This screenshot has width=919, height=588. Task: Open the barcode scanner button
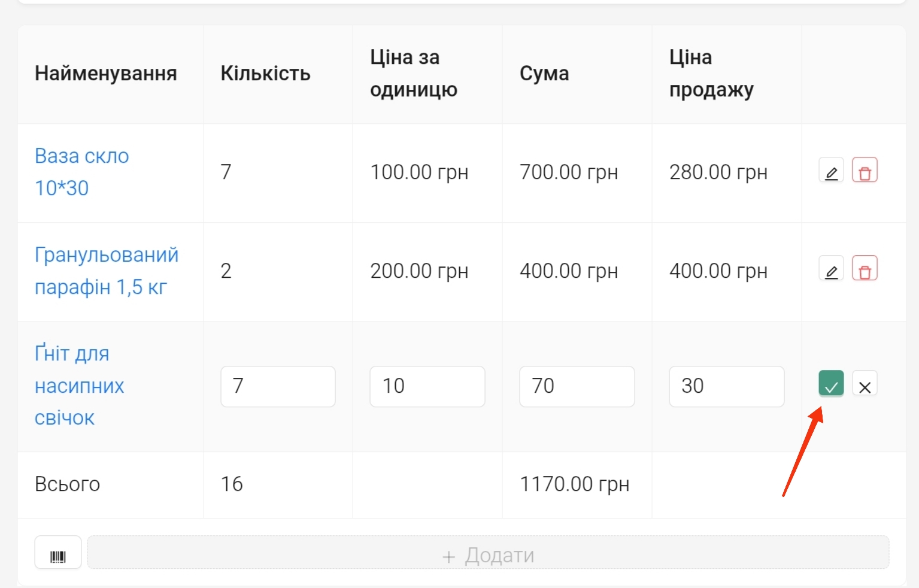(x=58, y=553)
